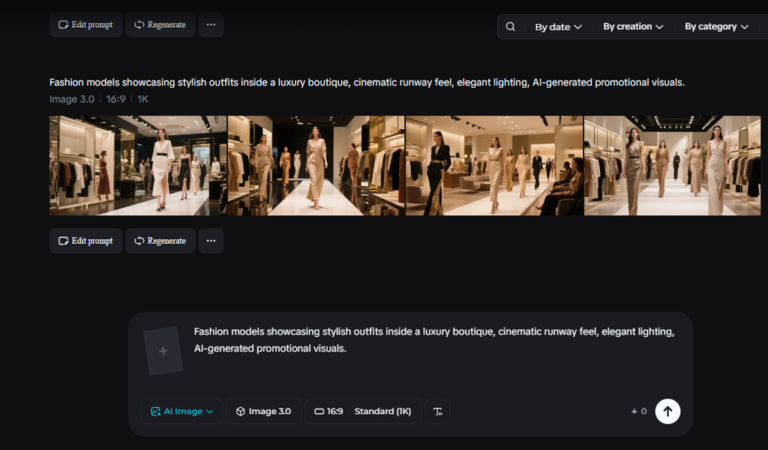Submit the prompt with the up arrow button
768x450 pixels.
tap(668, 411)
